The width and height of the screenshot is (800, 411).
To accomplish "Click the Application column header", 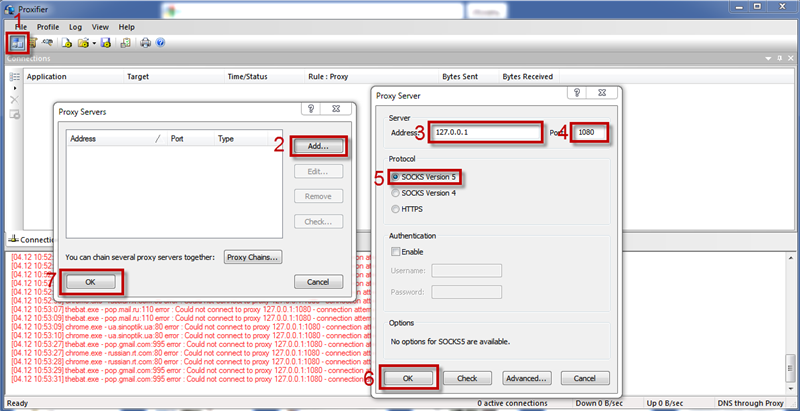I will tap(73, 76).
